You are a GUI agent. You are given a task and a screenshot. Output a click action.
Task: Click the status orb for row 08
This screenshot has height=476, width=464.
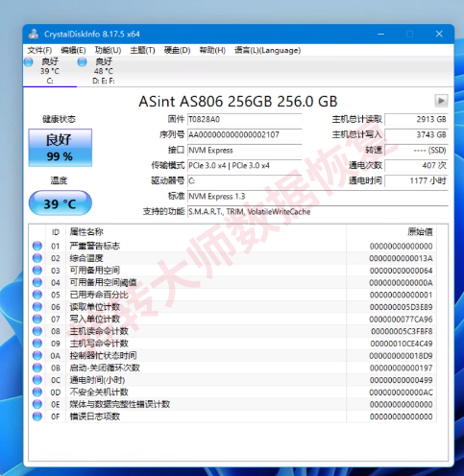pos(37,331)
